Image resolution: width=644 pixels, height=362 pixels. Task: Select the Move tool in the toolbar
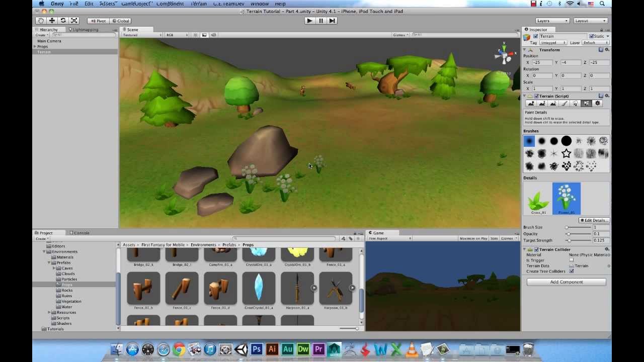pyautogui.click(x=52, y=21)
